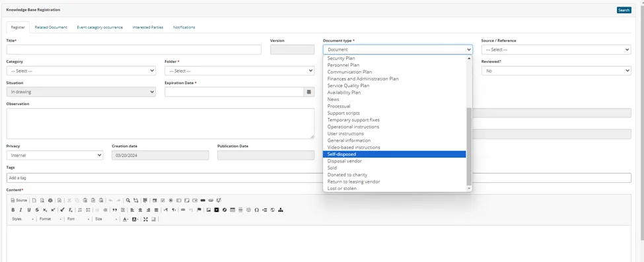Open the Format dropdown in editor
Viewport: 644px width, 262px height.
[x=50, y=219]
